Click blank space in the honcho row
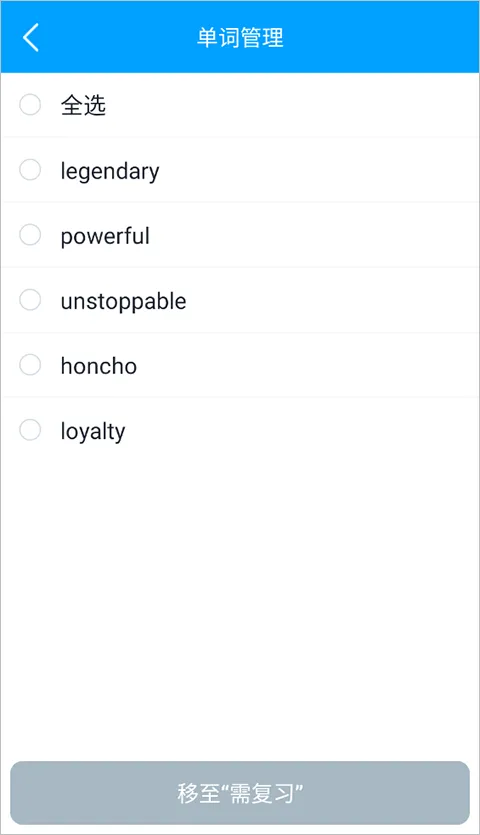Viewport: 480px width, 835px height. point(309,365)
